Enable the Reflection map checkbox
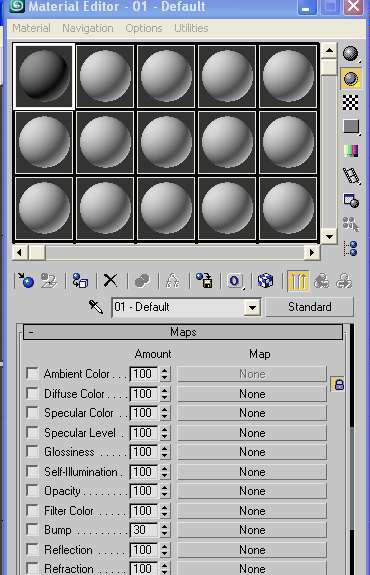Screen dimensions: 370x575 [x=33, y=549]
